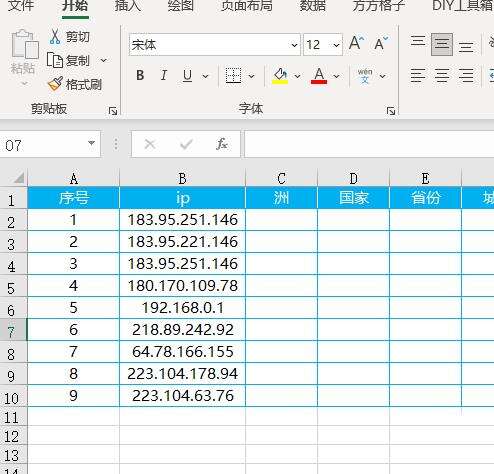The width and height of the screenshot is (494, 474).
Task: Open font (字体) dialog launcher
Action: [391, 111]
